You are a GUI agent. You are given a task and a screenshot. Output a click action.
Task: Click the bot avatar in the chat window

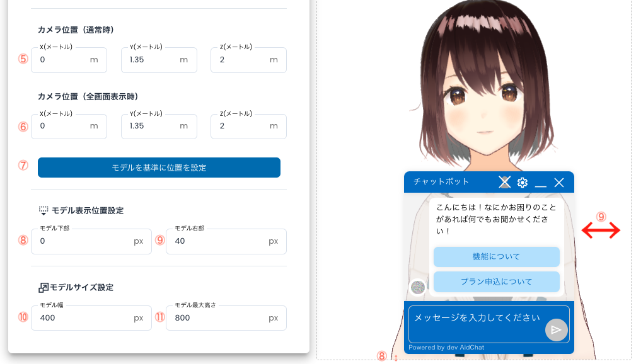click(417, 288)
